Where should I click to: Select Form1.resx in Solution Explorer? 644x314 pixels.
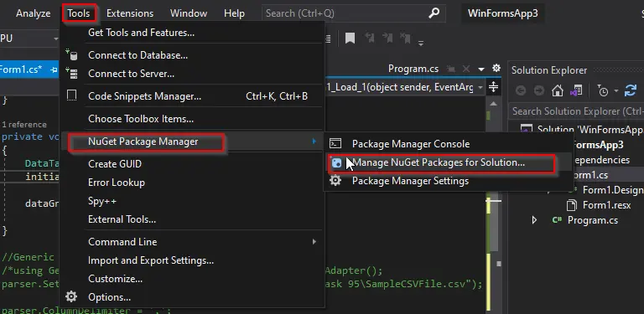coord(606,205)
